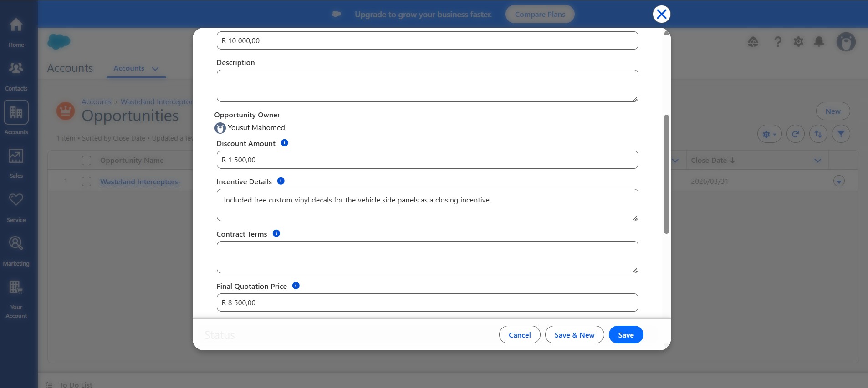
Task: Open list view controls gear menu
Action: pos(769,134)
